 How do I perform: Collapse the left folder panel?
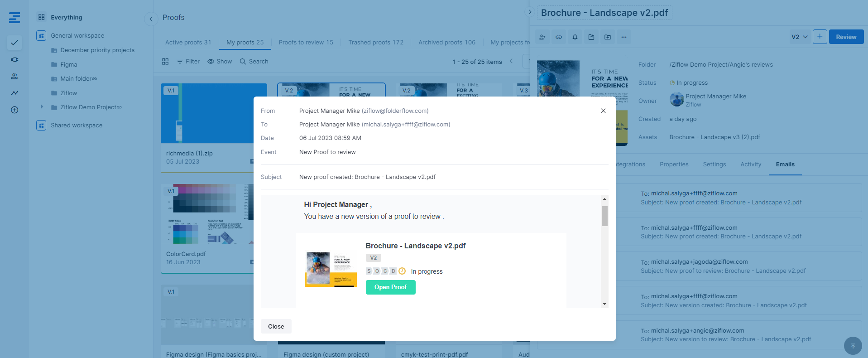click(x=151, y=19)
